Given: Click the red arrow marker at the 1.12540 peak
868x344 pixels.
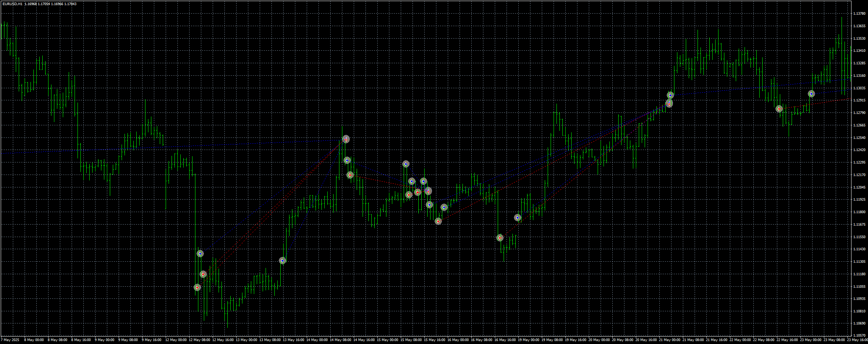Looking at the screenshot, I should [x=346, y=139].
